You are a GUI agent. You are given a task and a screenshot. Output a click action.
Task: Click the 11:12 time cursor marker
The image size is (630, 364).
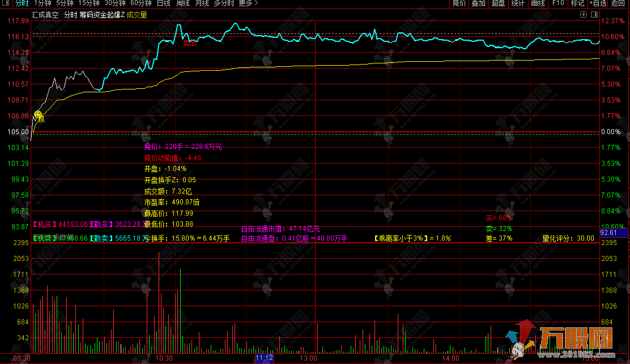click(x=265, y=358)
